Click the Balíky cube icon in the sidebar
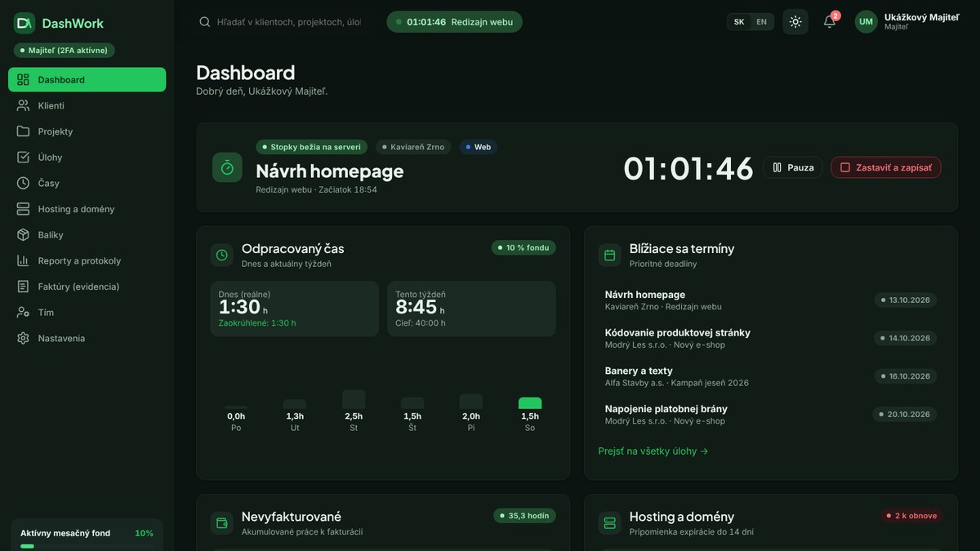Image resolution: width=980 pixels, height=551 pixels. 23,235
